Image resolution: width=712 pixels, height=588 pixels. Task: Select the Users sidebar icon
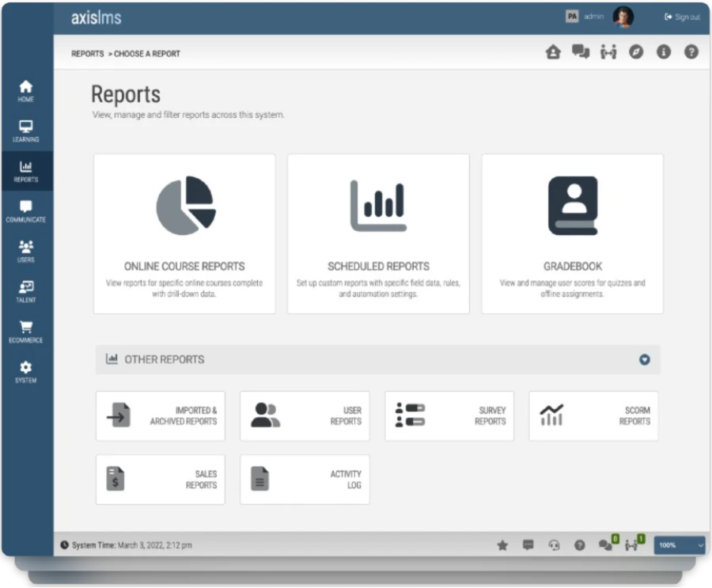pos(26,252)
